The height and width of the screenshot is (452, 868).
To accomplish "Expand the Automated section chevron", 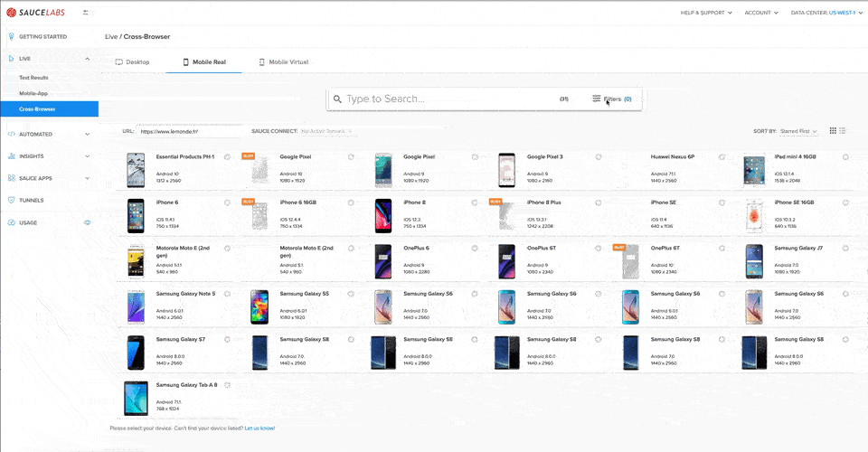I will [87, 134].
